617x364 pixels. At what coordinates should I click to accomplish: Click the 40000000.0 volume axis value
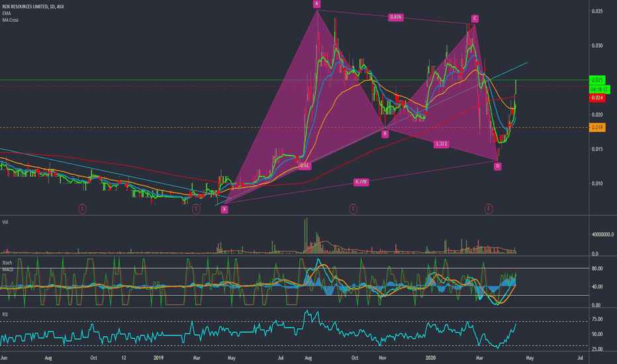(x=602, y=234)
